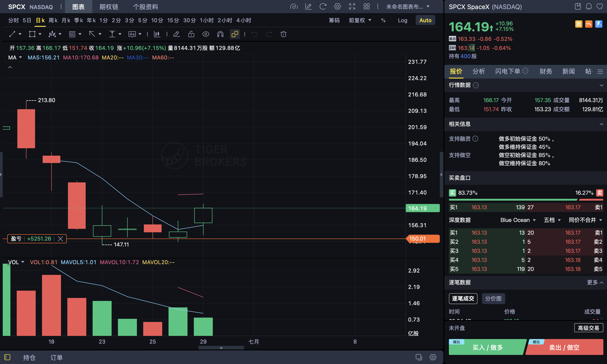The image size is (607, 364).
Task: Open the bottom-right gear settings icon
Action: [x=433, y=357]
